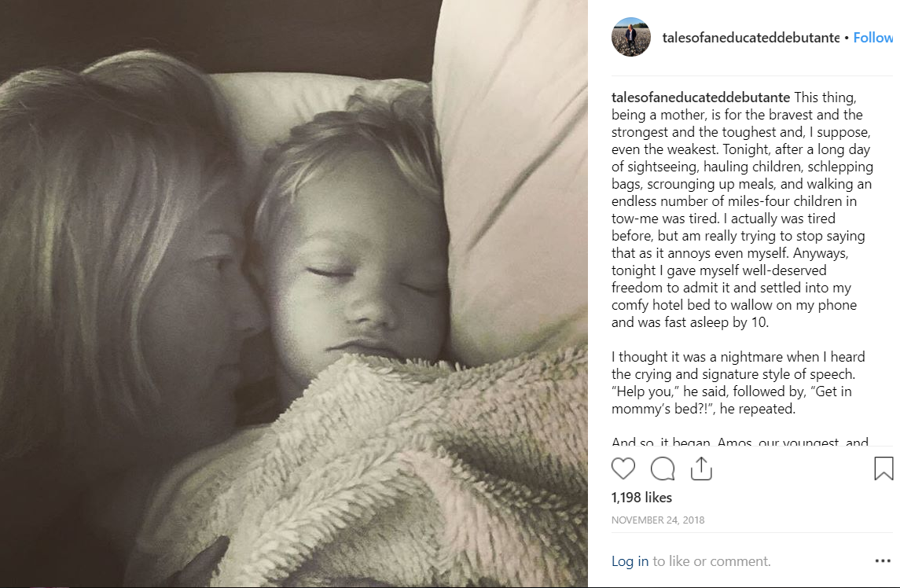Open comments with the speech bubble icon

[x=663, y=469]
